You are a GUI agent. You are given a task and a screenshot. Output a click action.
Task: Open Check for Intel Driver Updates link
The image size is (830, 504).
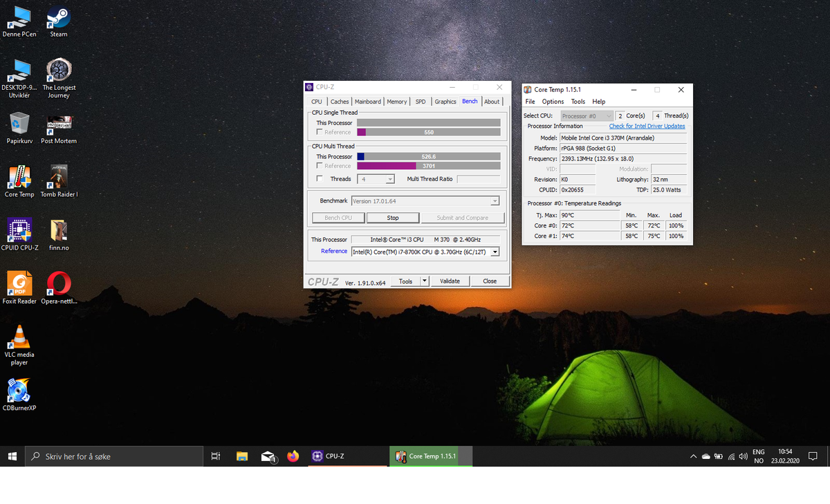coord(647,126)
